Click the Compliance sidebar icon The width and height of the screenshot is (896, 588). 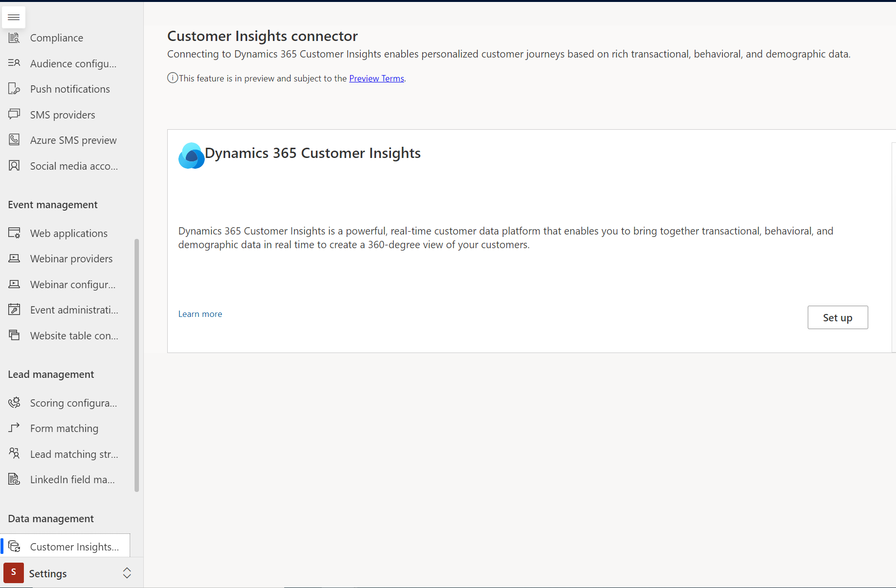tap(14, 38)
